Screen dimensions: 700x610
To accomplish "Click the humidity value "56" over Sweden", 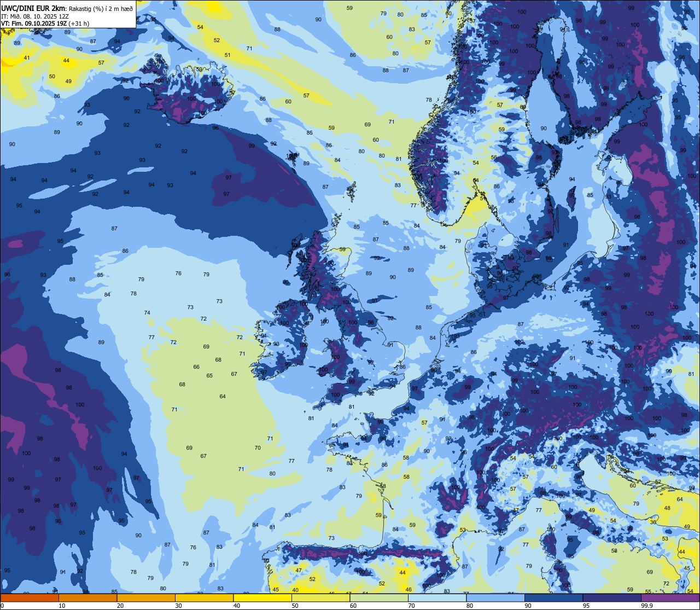I will point(494,158).
